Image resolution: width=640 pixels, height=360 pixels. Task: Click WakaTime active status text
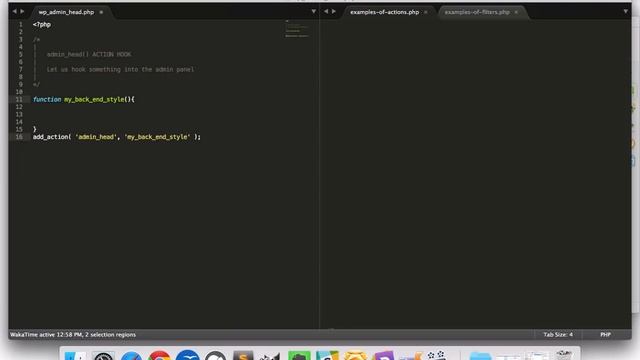[73, 334]
